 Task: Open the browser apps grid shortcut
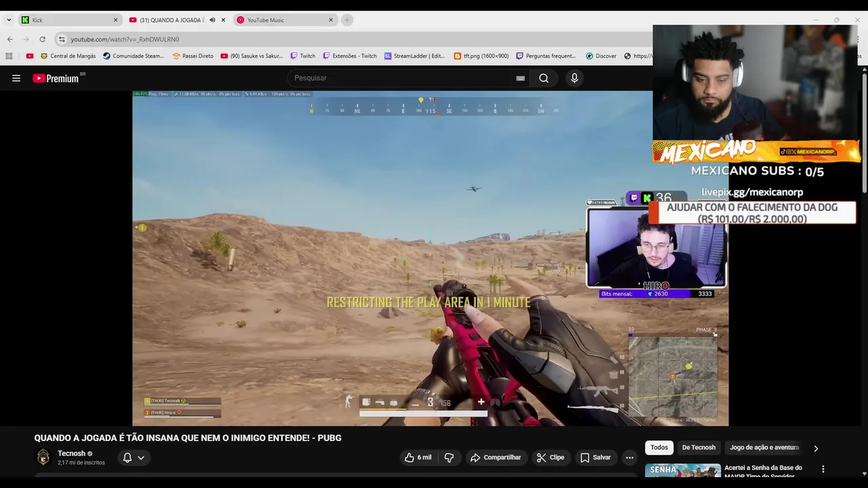(9, 56)
